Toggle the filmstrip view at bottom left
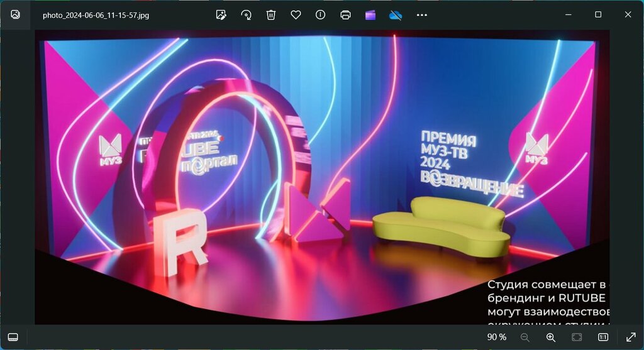 click(13, 337)
